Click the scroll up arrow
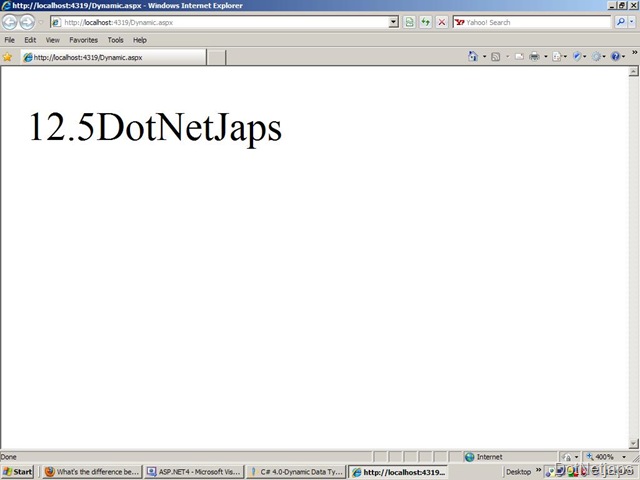Image resolution: width=640 pixels, height=480 pixels. [633, 71]
